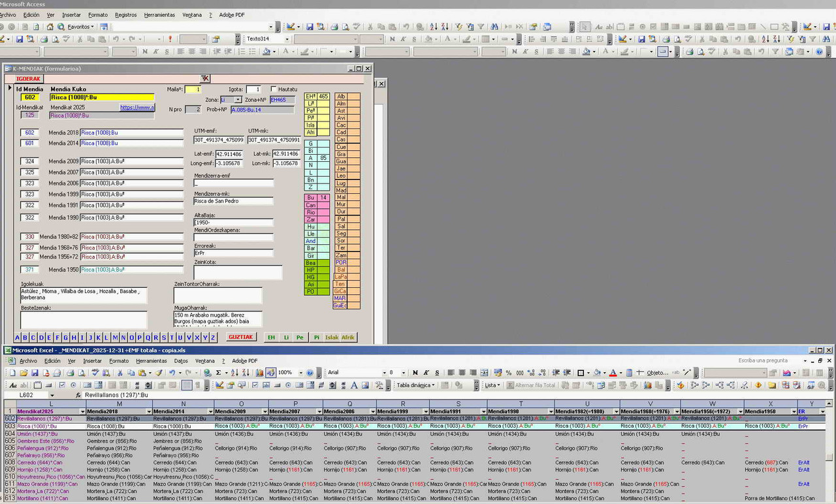The width and height of the screenshot is (836, 504).
Task: Click the letter M alphabet button
Action: tap(115, 338)
